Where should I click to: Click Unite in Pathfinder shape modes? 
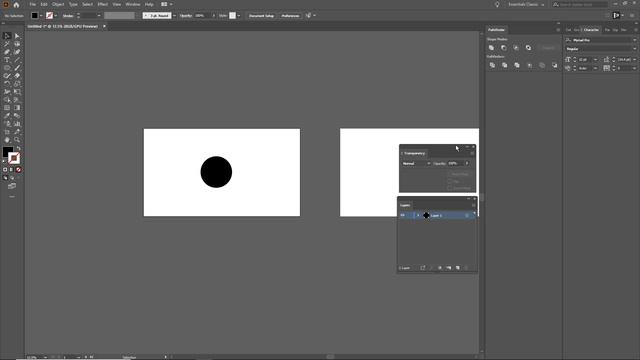click(x=491, y=48)
